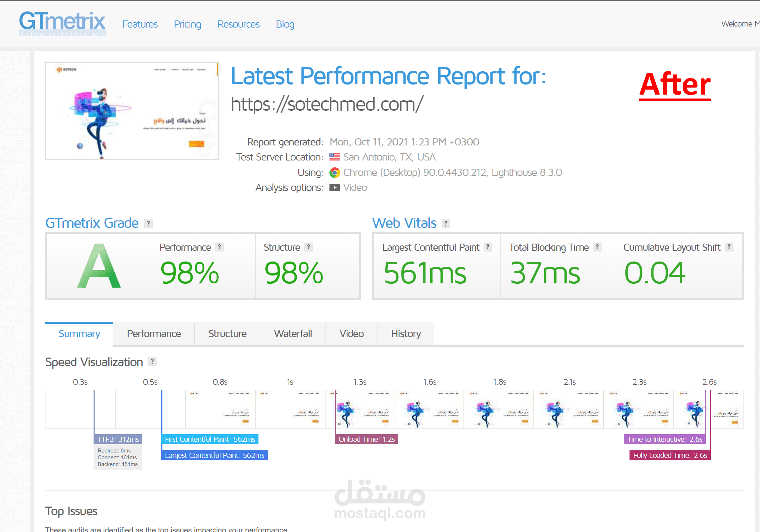The height and width of the screenshot is (532, 760).
Task: Visit the Blog link
Action: pos(285,24)
